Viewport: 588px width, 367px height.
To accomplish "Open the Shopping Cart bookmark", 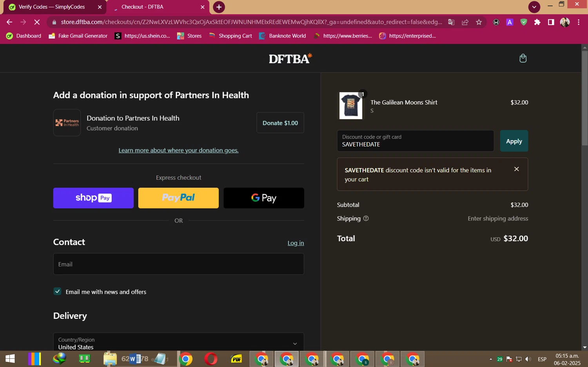I will pyautogui.click(x=230, y=36).
